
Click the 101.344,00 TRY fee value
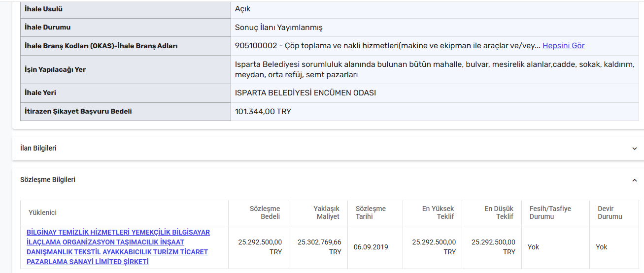click(x=263, y=112)
